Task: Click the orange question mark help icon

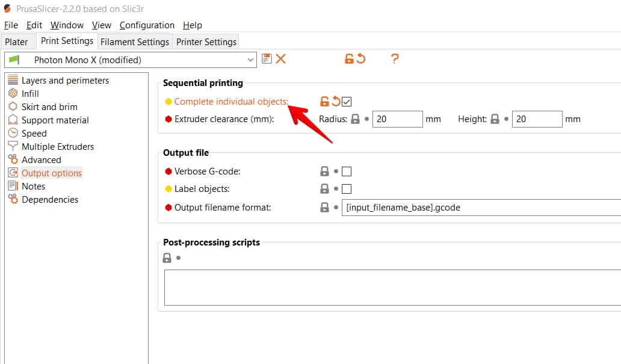Action: (395, 59)
